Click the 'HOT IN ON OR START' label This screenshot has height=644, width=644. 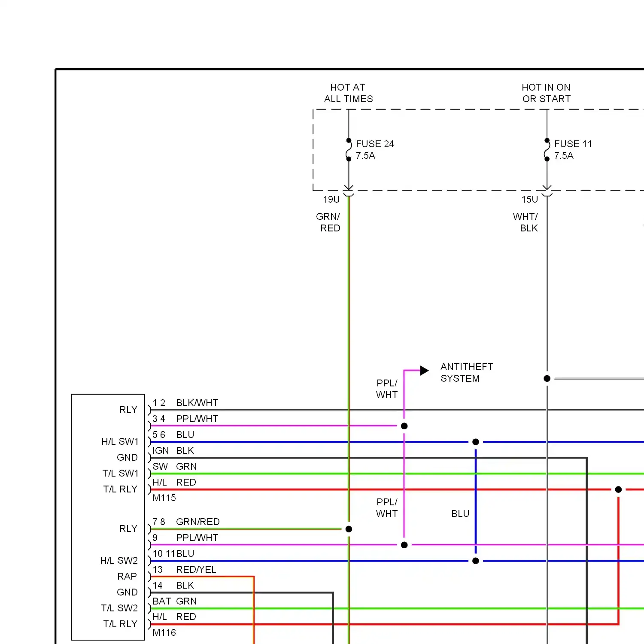[546, 93]
